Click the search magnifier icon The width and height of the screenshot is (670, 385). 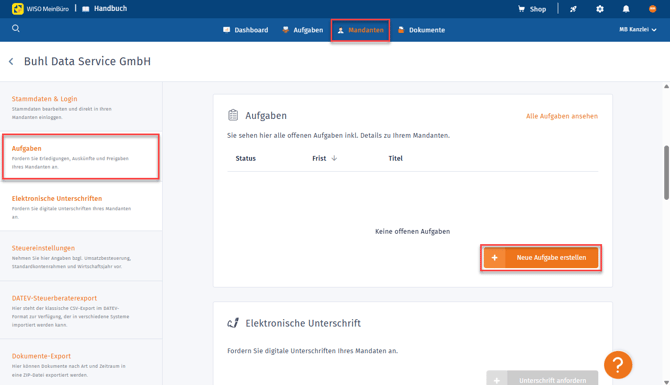16,29
